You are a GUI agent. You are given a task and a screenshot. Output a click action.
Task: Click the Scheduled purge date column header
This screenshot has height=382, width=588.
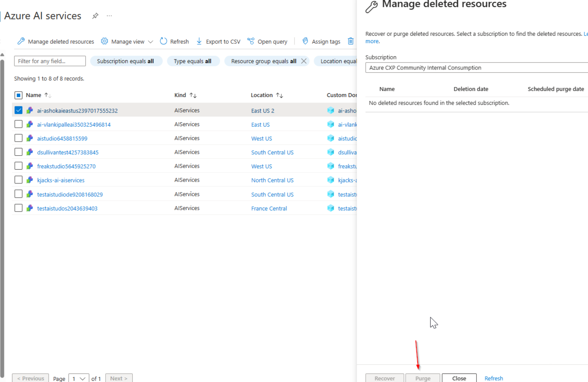[x=556, y=89]
